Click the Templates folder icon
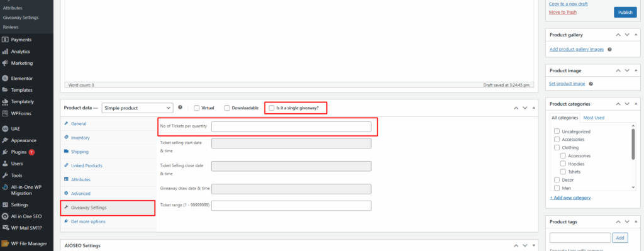Screen dimensions: 644x251 point(5,90)
